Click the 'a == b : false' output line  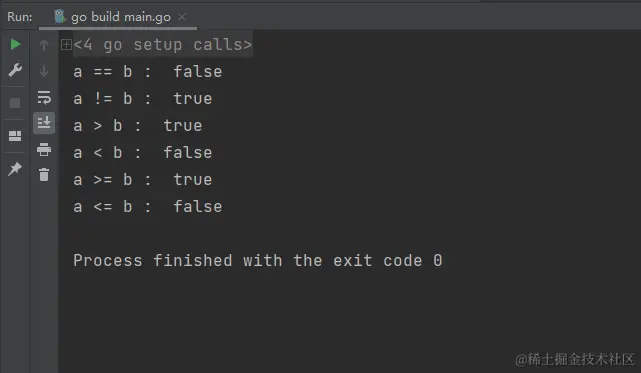tap(148, 72)
